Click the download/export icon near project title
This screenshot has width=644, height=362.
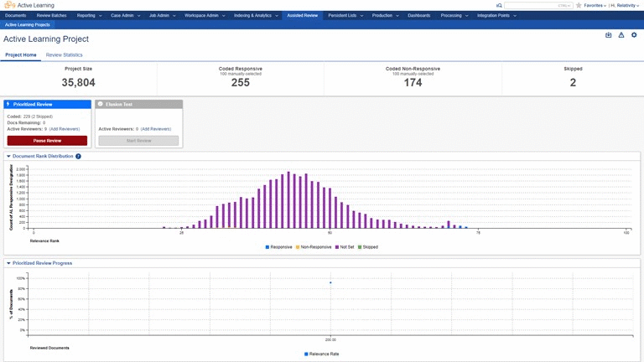pos(608,35)
